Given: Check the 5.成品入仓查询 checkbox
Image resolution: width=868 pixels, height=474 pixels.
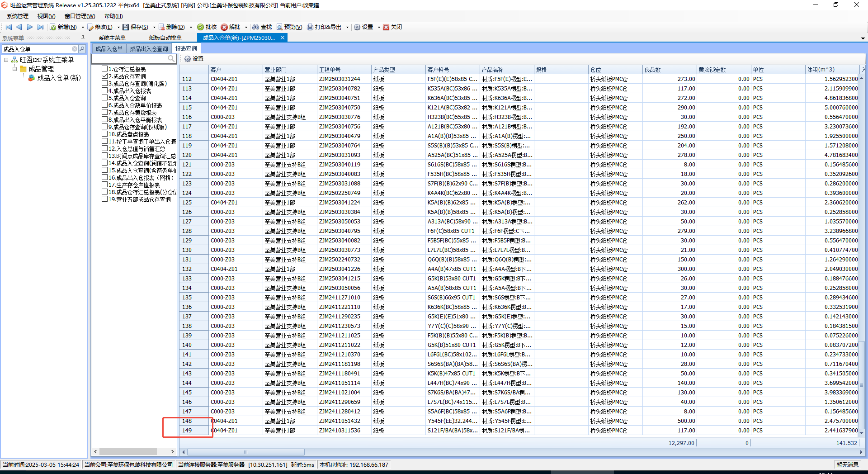Looking at the screenshot, I should (105, 98).
